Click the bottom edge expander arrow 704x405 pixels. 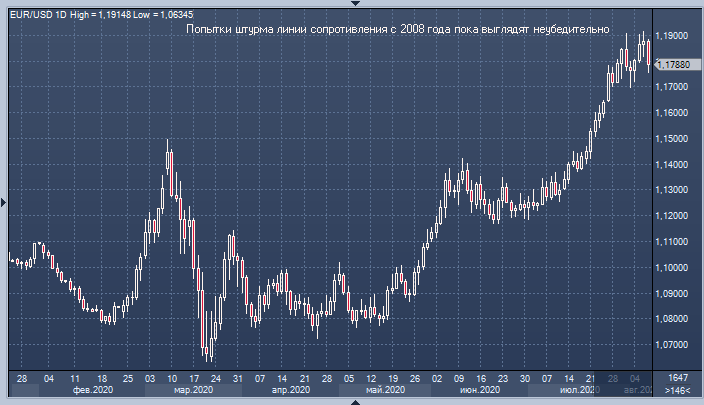pyautogui.click(x=352, y=401)
